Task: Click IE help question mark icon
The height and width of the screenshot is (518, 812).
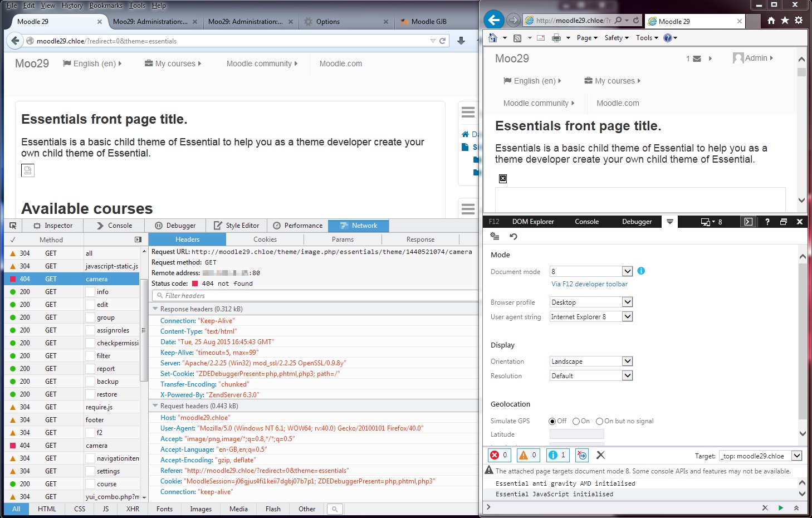Action: click(668, 38)
